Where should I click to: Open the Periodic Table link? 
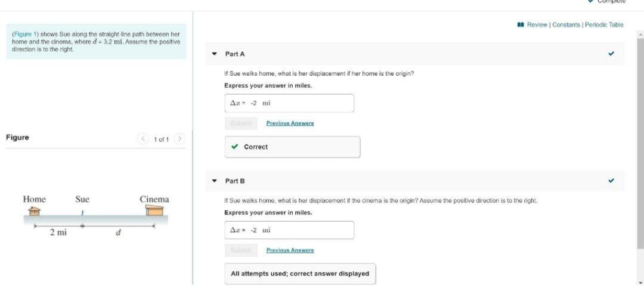(603, 25)
